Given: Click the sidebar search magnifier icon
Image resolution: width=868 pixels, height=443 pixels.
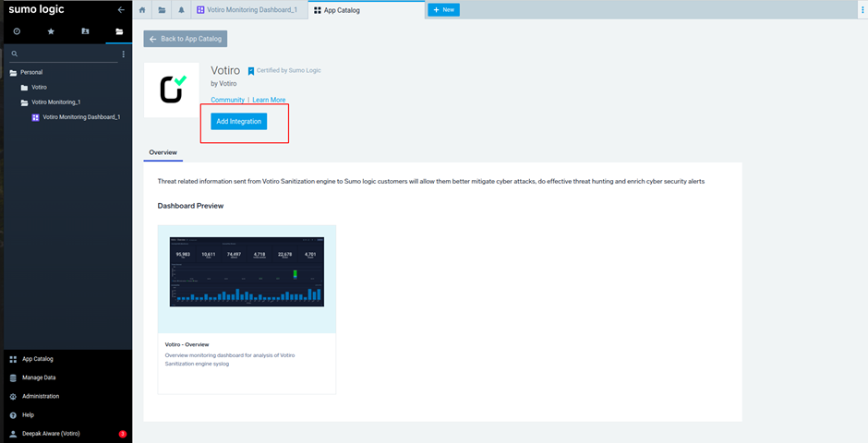Looking at the screenshot, I should 15,54.
